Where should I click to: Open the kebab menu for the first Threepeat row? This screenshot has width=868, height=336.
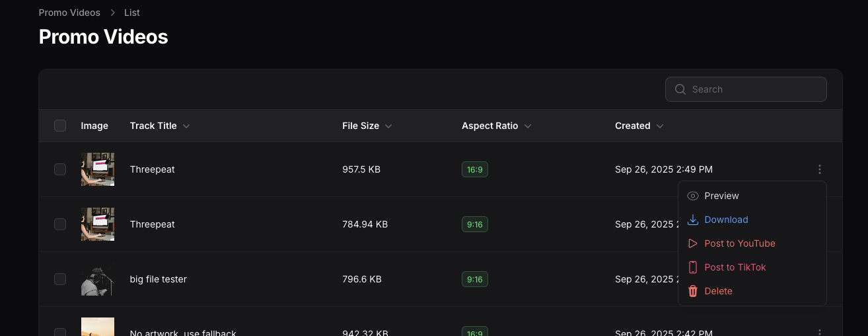point(820,169)
